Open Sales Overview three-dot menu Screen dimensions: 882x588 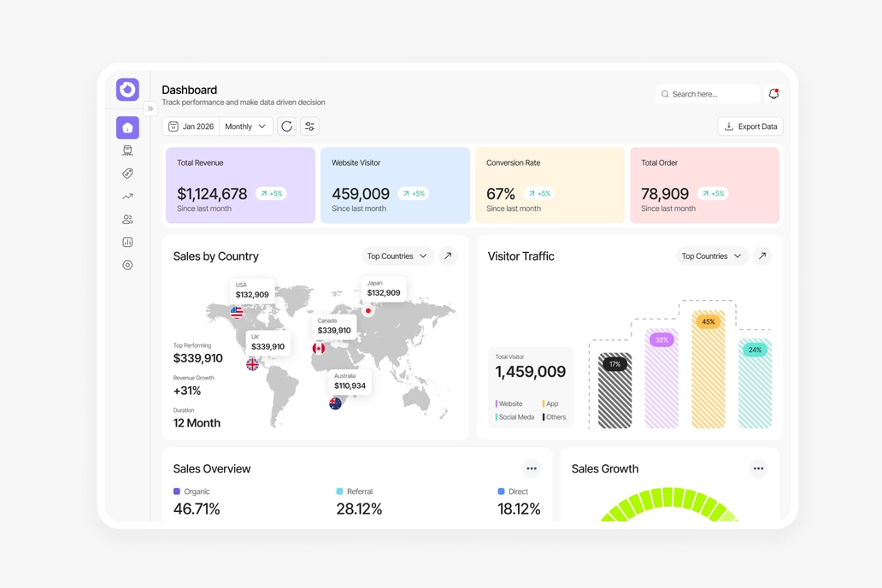pyautogui.click(x=532, y=468)
